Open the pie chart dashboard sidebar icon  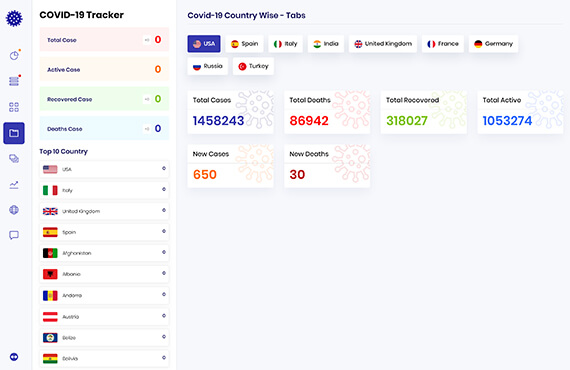click(14, 55)
